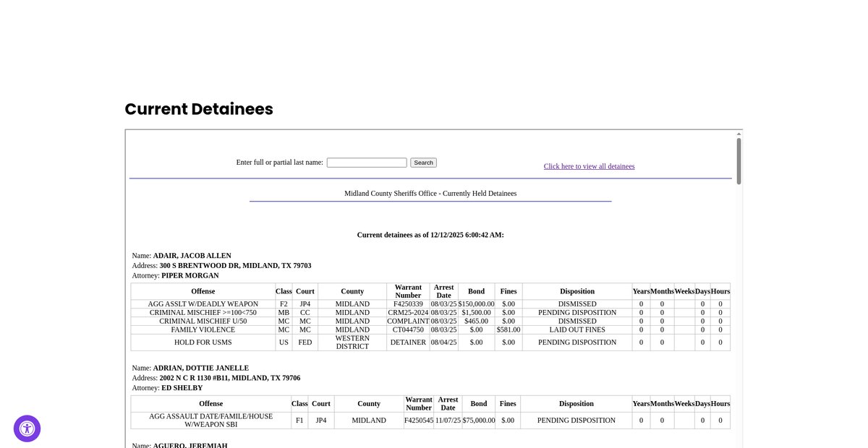Image resolution: width=868 pixels, height=448 pixels.
Task: Open the view all detainees link
Action: click(x=589, y=166)
